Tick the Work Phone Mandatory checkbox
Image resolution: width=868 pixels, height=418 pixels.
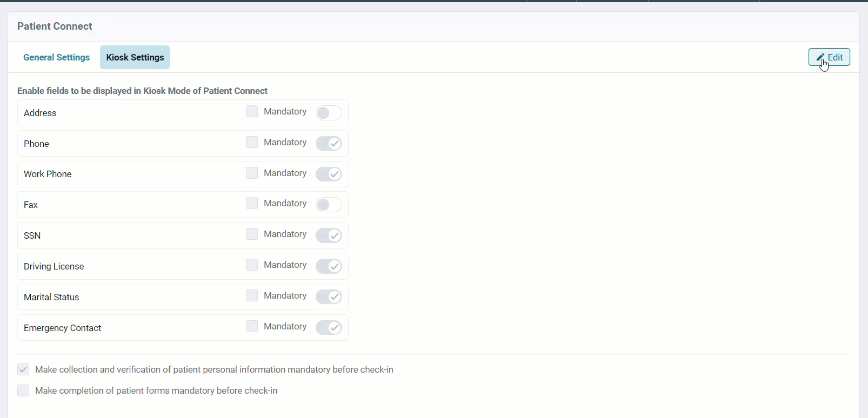252,173
